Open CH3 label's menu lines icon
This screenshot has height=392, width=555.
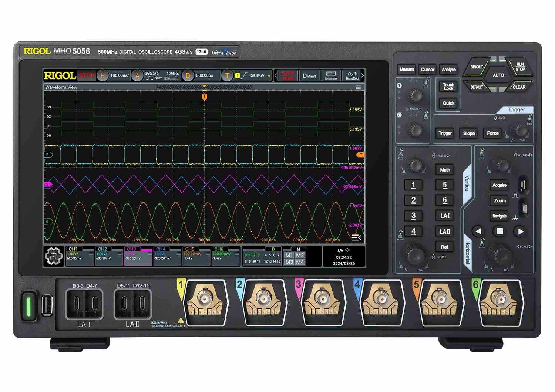[x=149, y=254]
